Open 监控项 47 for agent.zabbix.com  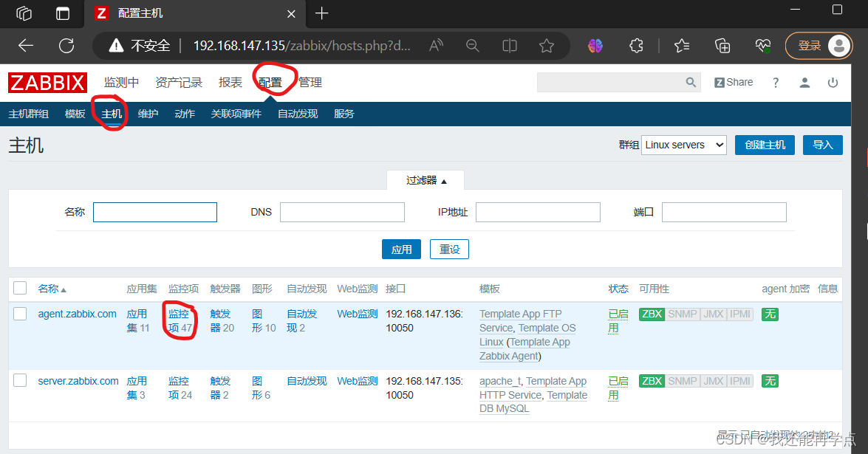pos(180,320)
